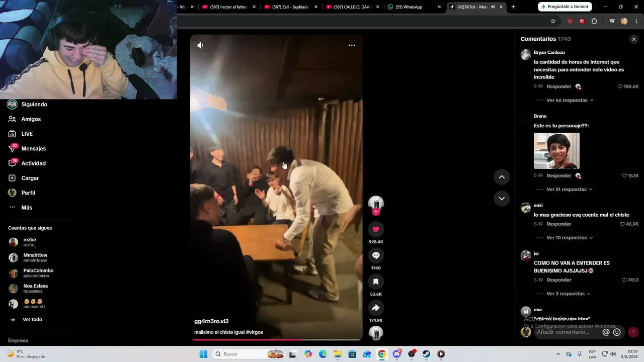Share the video with the arrow icon

pyautogui.click(x=376, y=308)
